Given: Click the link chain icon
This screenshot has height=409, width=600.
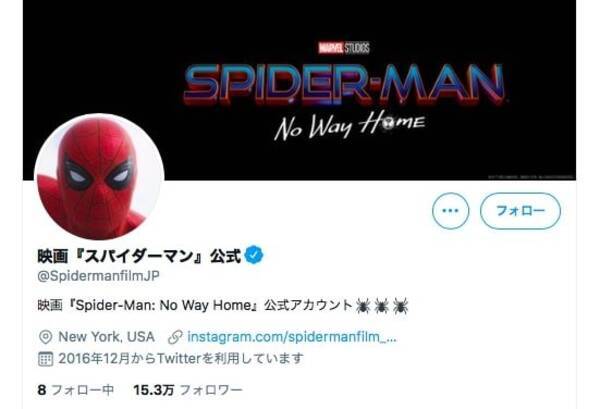Looking at the screenshot, I should point(175,337).
